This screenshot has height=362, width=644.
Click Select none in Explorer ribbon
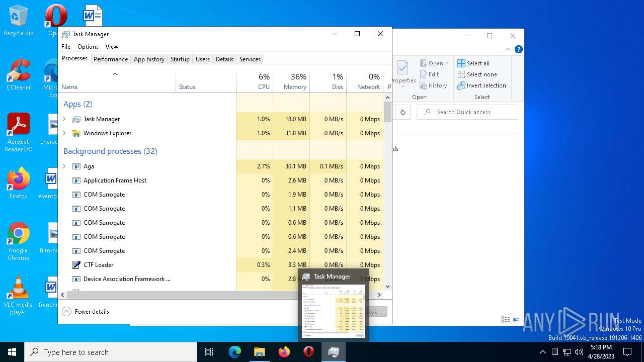coord(477,74)
